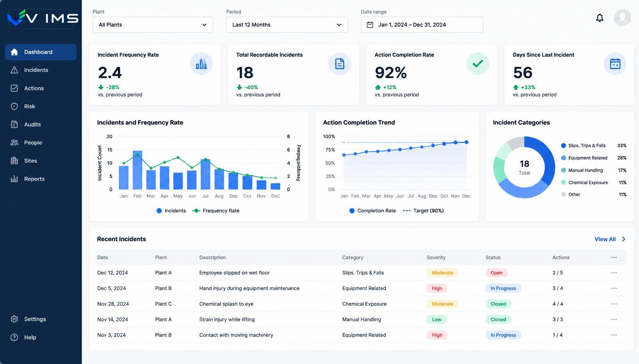Click the Total Recordable Incidents document icon

click(x=339, y=64)
